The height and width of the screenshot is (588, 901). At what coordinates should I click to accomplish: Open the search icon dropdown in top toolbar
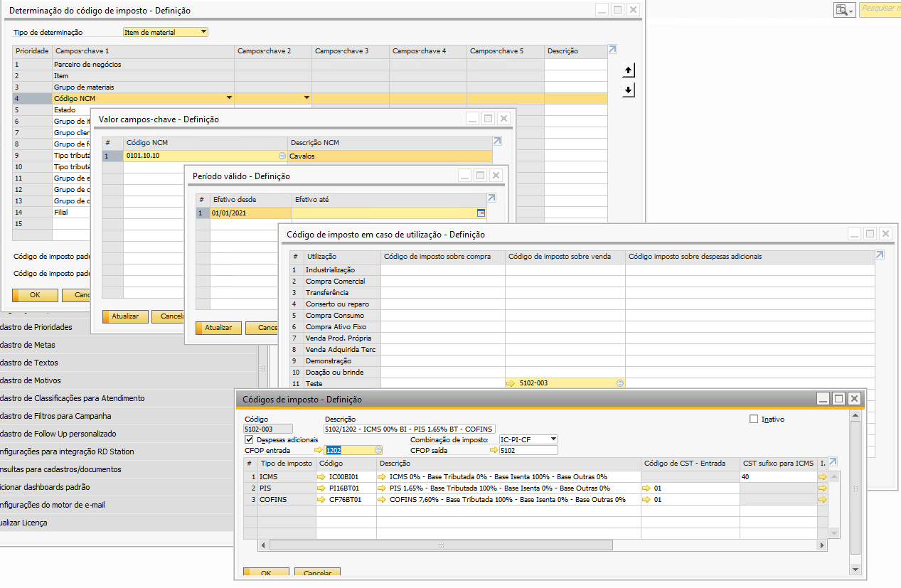point(844,10)
